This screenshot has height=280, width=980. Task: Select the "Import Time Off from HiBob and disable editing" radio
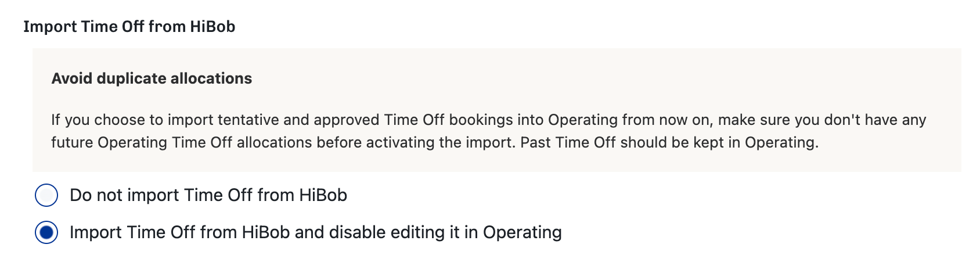click(x=46, y=232)
